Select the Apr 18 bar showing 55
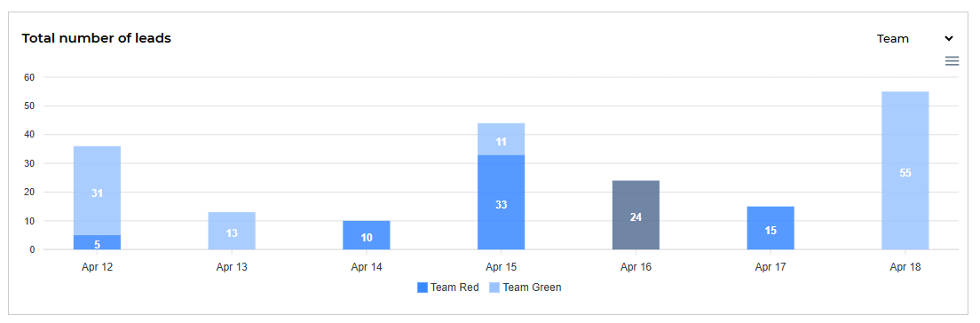Viewport: 980px width, 323px height. tap(905, 170)
